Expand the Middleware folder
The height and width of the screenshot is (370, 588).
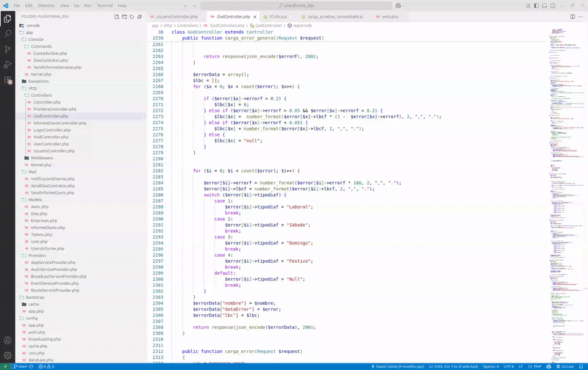click(42, 158)
